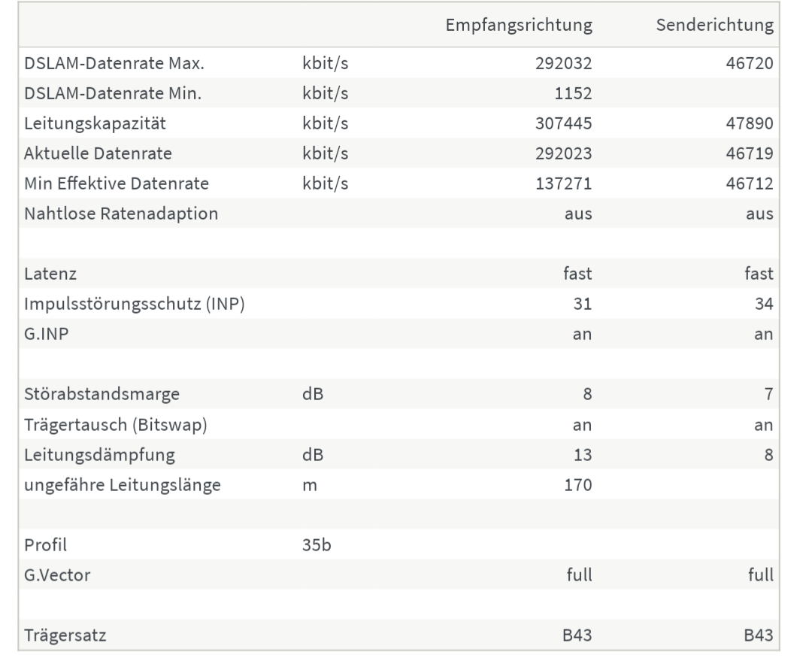The image size is (812, 661).
Task: Select the Störabstandsmarge row label
Action: [x=101, y=394]
